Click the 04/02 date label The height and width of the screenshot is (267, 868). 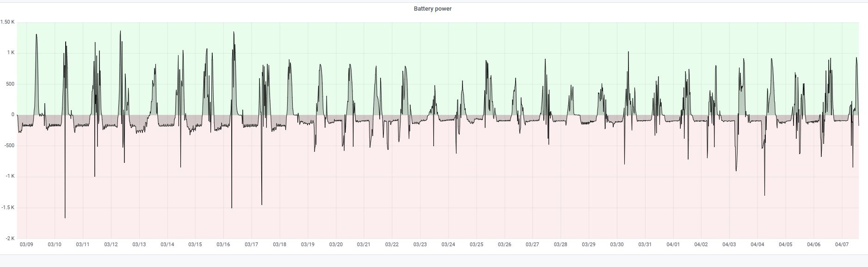click(x=702, y=244)
